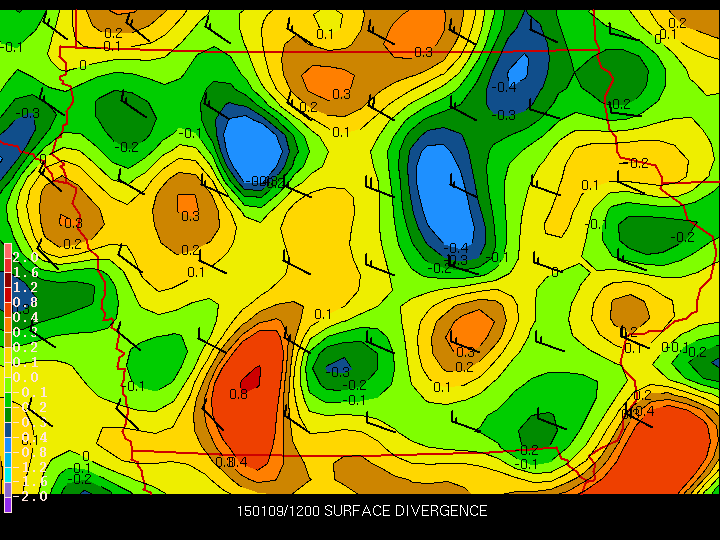Screen dimensions: 720x540
Task: Select the white -0.8 legend label
Action: (28, 452)
